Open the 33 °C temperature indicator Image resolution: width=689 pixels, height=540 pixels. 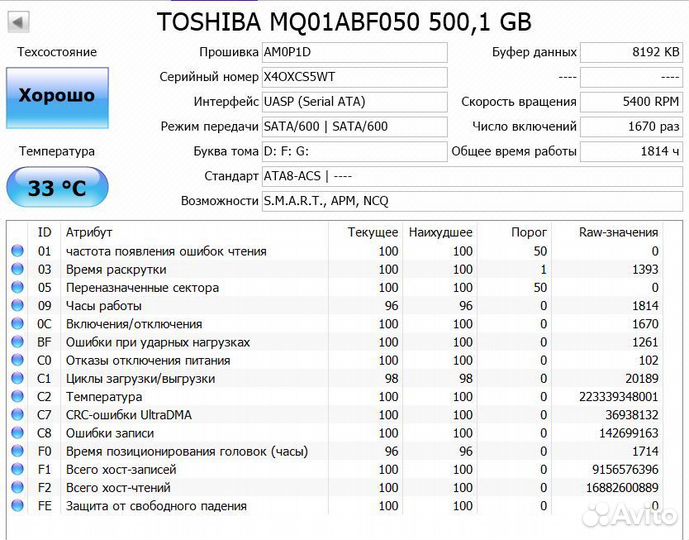point(57,187)
